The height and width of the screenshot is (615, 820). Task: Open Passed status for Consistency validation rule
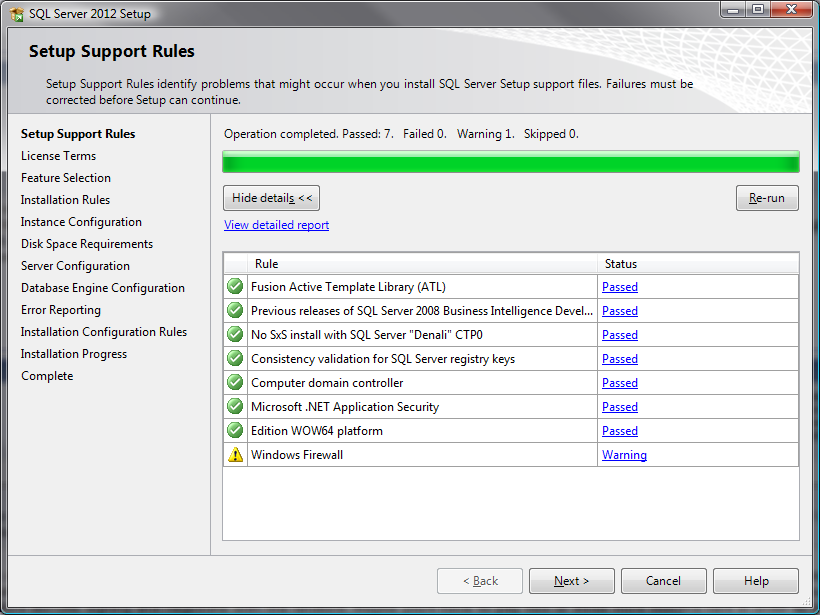click(620, 359)
